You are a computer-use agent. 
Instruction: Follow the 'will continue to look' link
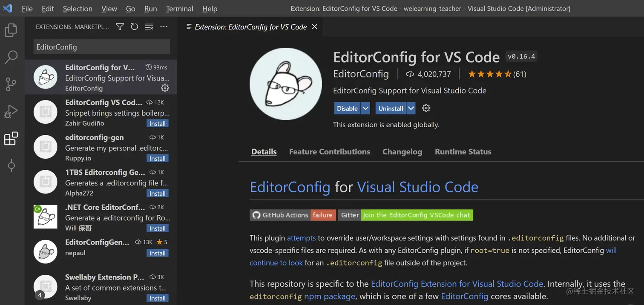611,251
